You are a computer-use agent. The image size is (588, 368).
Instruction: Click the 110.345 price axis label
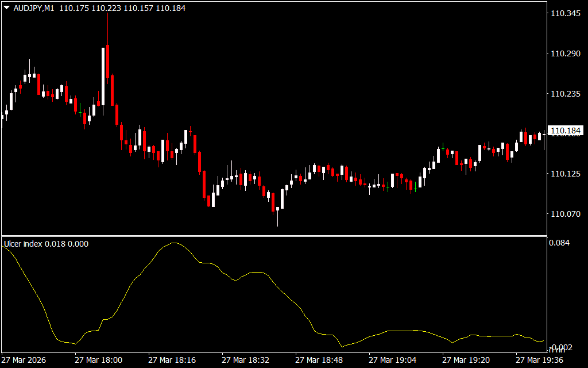565,13
